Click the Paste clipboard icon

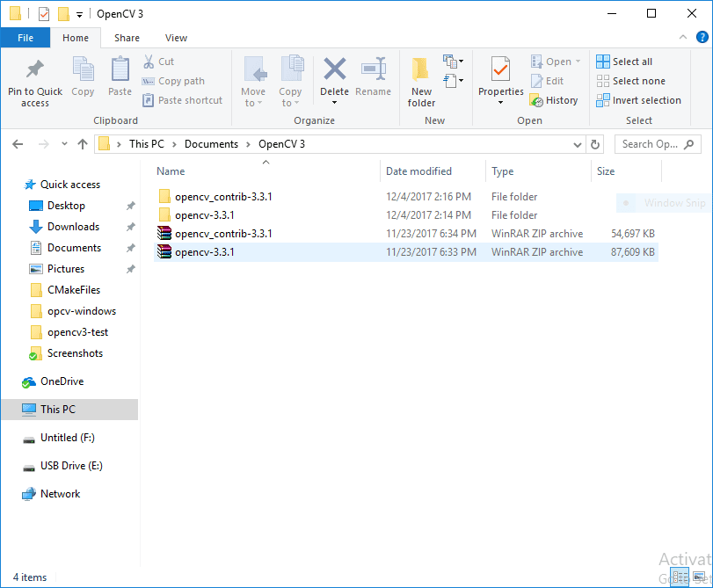coord(120,69)
